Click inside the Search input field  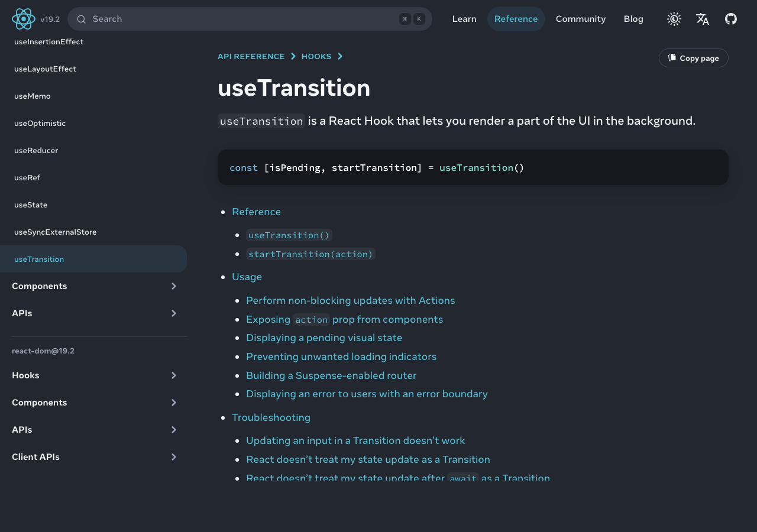237,19
